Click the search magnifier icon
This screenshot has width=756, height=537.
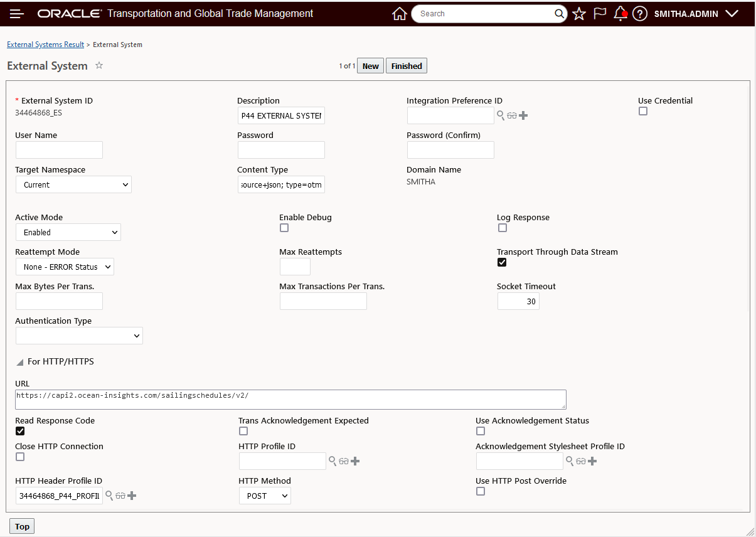pyautogui.click(x=560, y=14)
